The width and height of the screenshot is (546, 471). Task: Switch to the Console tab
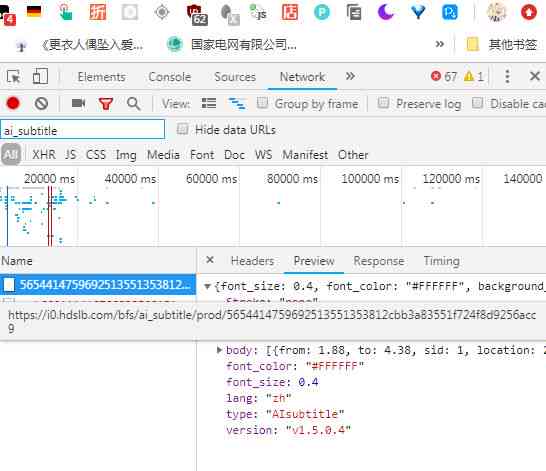[170, 77]
